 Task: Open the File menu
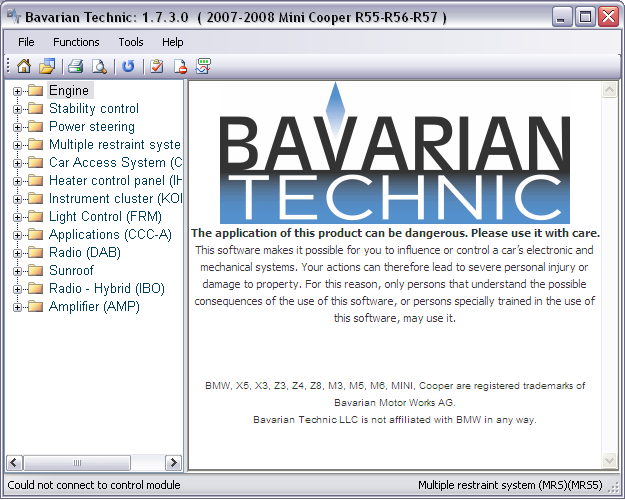tap(26, 42)
